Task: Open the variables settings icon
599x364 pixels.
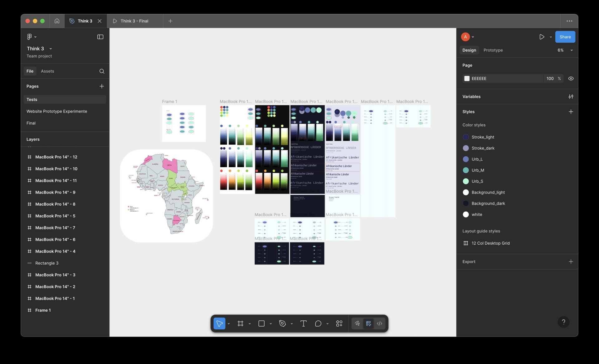Action: pos(571,97)
